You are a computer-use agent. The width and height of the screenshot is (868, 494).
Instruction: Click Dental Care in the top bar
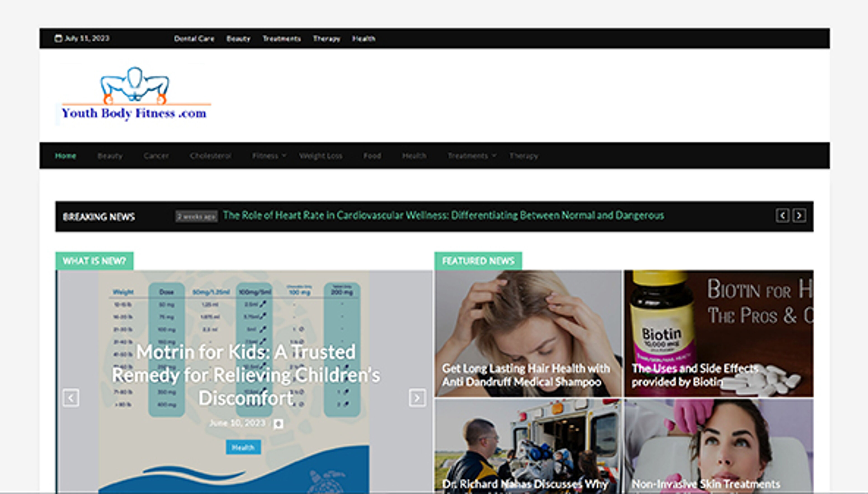(194, 39)
